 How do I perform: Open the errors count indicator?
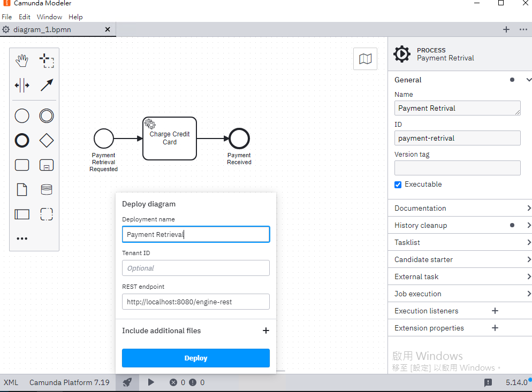178,382
